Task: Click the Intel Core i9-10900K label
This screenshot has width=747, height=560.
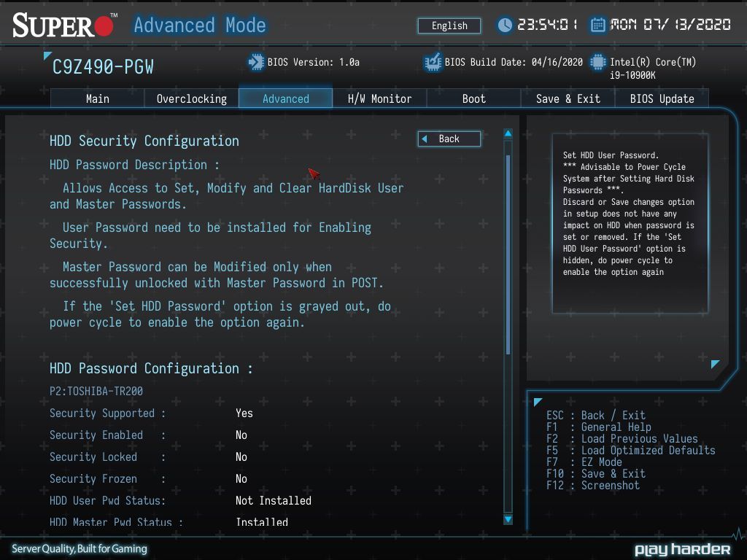Action: click(653, 68)
